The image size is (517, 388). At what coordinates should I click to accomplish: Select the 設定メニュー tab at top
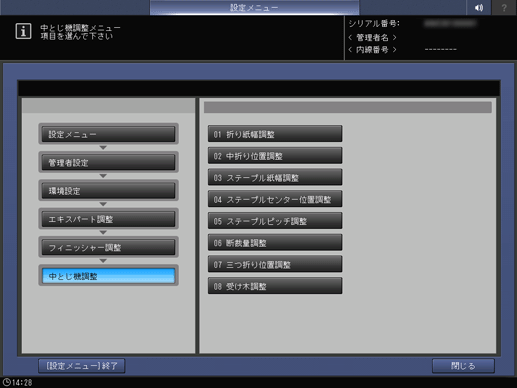(254, 7)
